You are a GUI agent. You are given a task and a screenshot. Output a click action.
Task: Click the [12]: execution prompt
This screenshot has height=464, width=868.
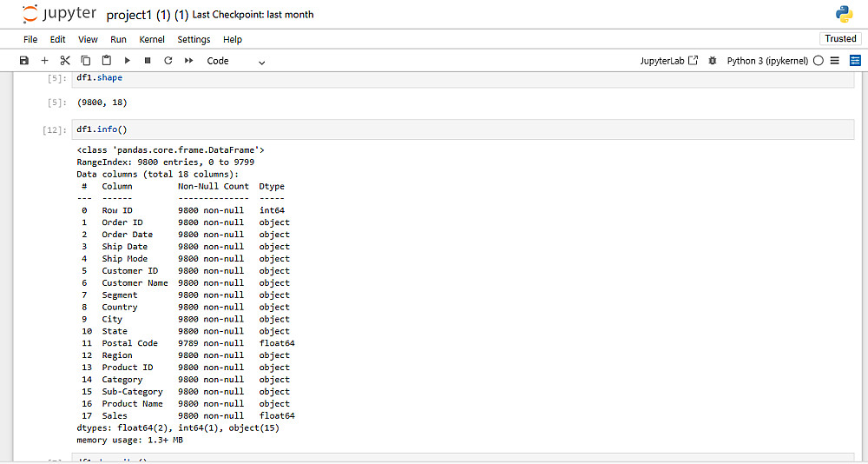[x=54, y=129]
